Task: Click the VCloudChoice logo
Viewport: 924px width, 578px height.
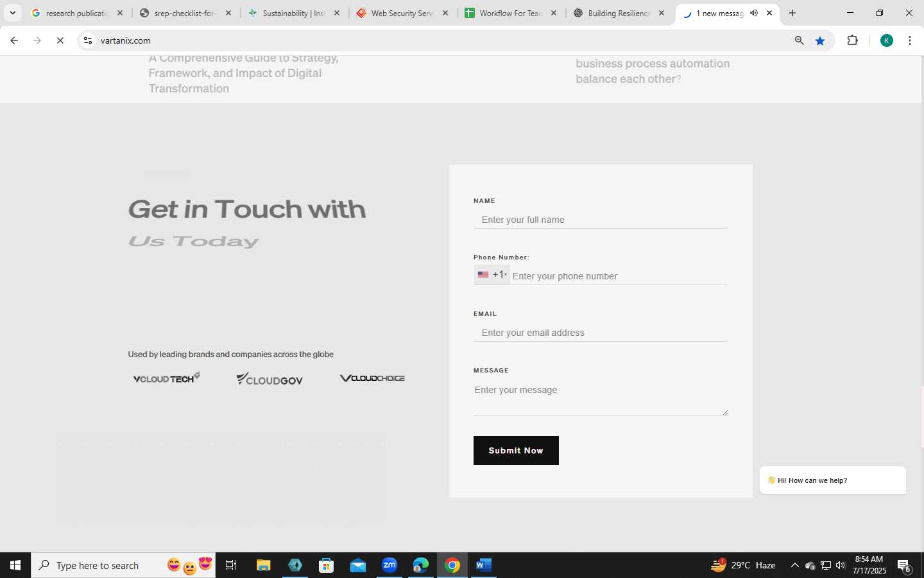Action: 372,378
